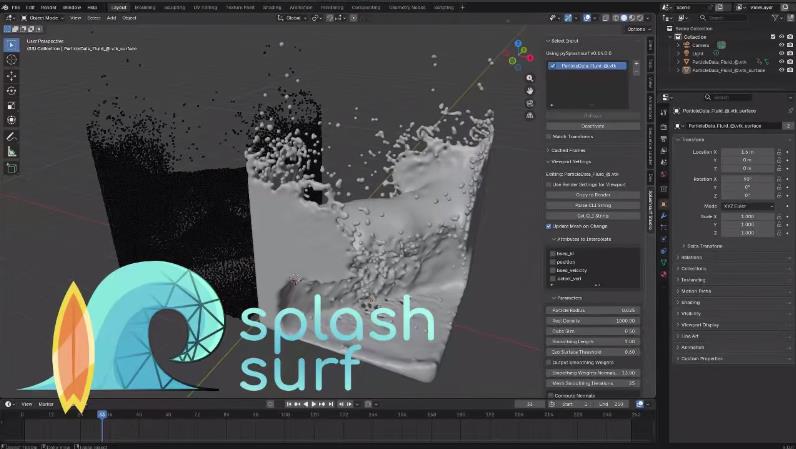Disable Camera in renders via camera icon
The width and height of the screenshot is (796, 449).
[x=790, y=45]
